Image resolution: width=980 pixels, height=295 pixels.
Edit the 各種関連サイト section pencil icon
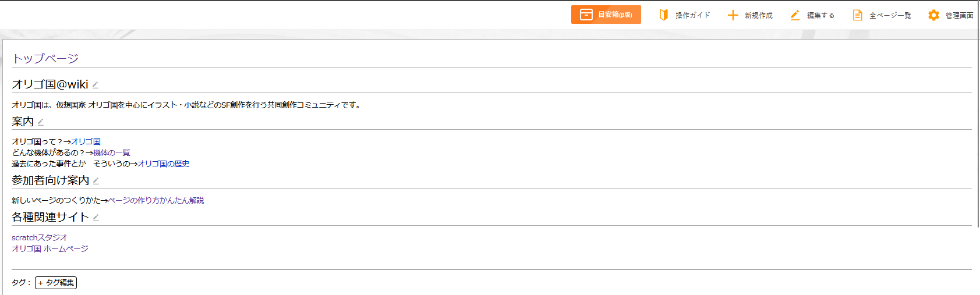[96, 218]
